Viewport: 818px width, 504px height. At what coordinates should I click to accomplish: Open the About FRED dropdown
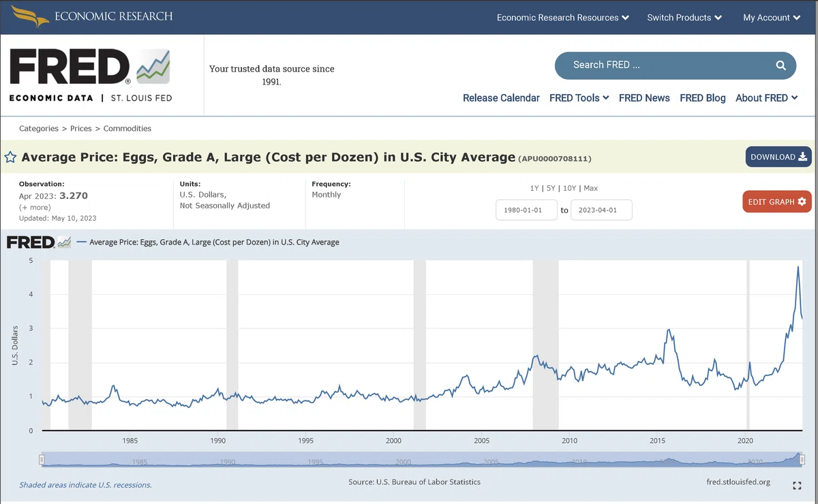(767, 98)
